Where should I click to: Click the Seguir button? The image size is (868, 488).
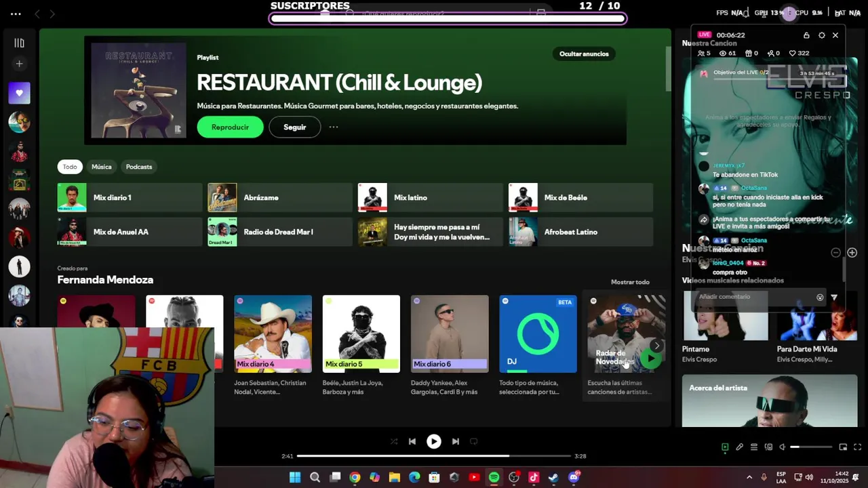pyautogui.click(x=294, y=127)
